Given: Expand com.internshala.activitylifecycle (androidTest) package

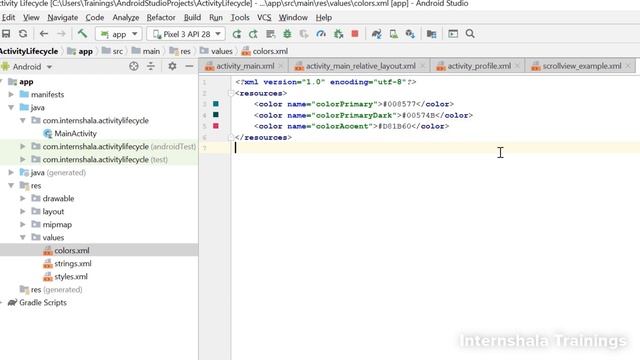Looking at the screenshot, I should click(x=23, y=146).
